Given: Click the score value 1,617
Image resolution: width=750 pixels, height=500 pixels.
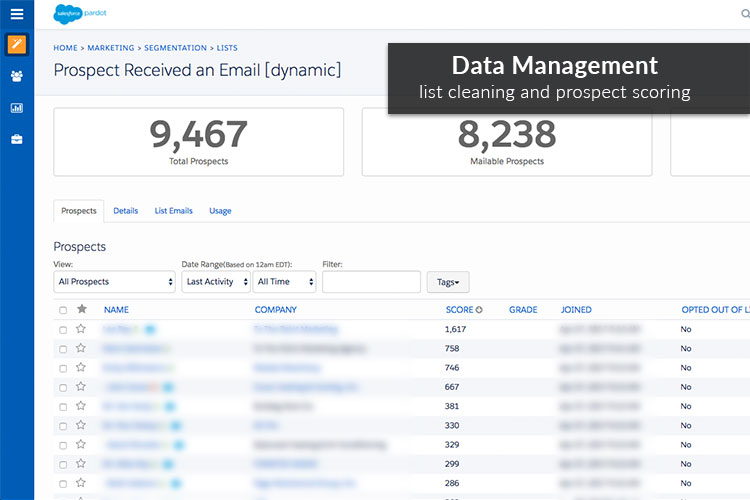Looking at the screenshot, I should point(455,329).
